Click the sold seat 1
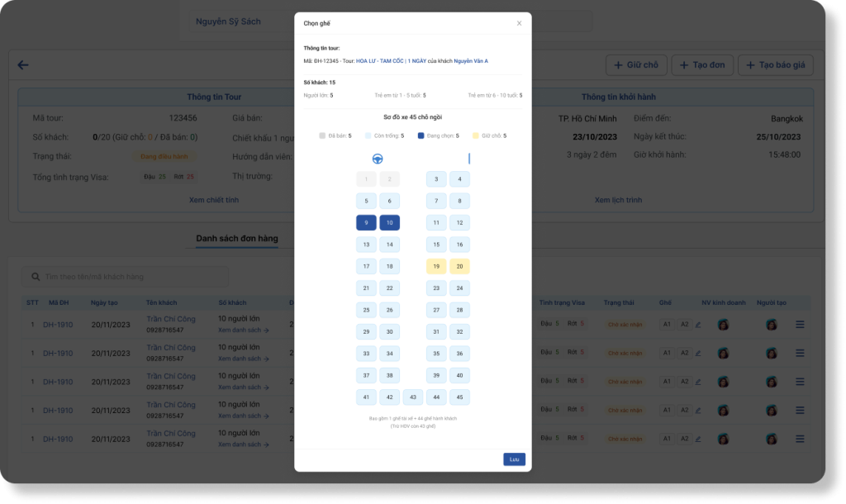Viewport: 846px width, 504px height. (366, 179)
